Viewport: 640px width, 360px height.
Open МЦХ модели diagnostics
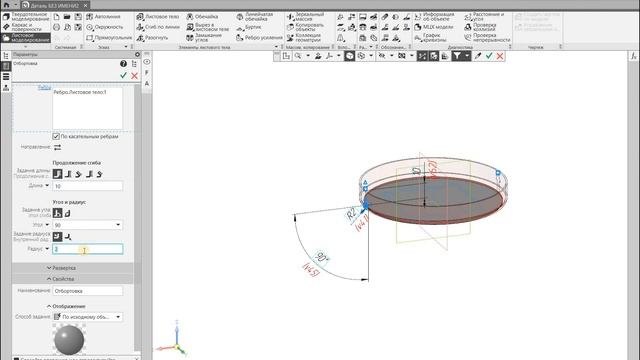point(433,27)
